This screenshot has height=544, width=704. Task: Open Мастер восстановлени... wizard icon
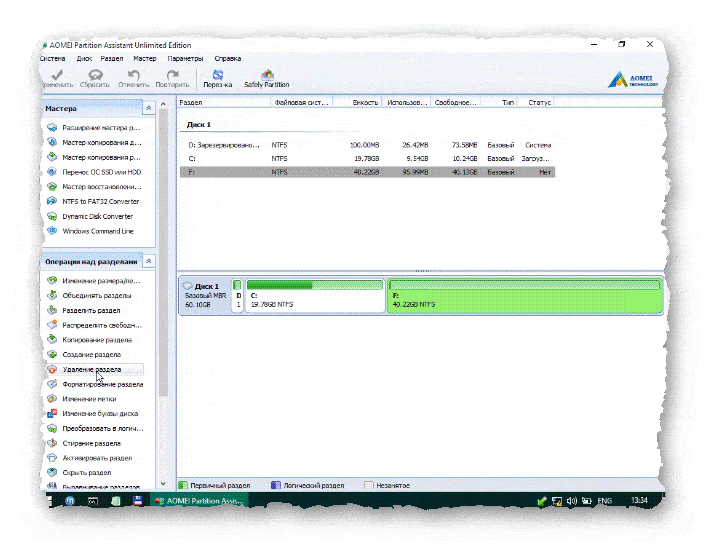click(x=52, y=186)
